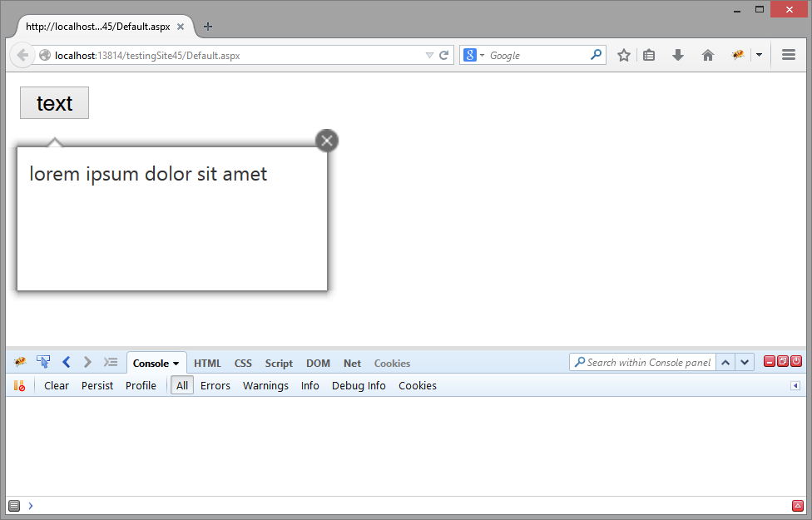Activate the element inspect tool icon
Screen dimensions: 812x520
pos(43,362)
